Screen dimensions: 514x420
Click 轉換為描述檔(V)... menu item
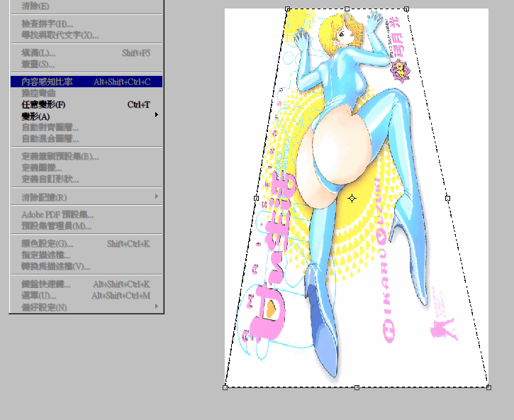click(86, 266)
